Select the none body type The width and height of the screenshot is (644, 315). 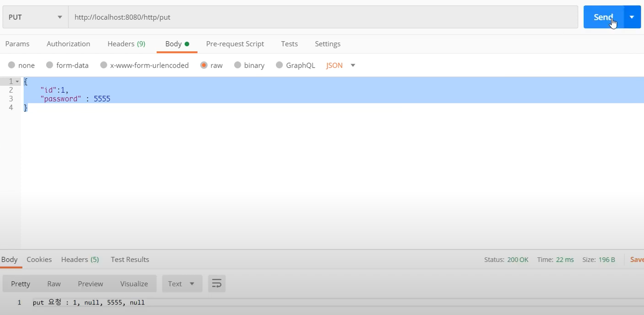(x=21, y=65)
